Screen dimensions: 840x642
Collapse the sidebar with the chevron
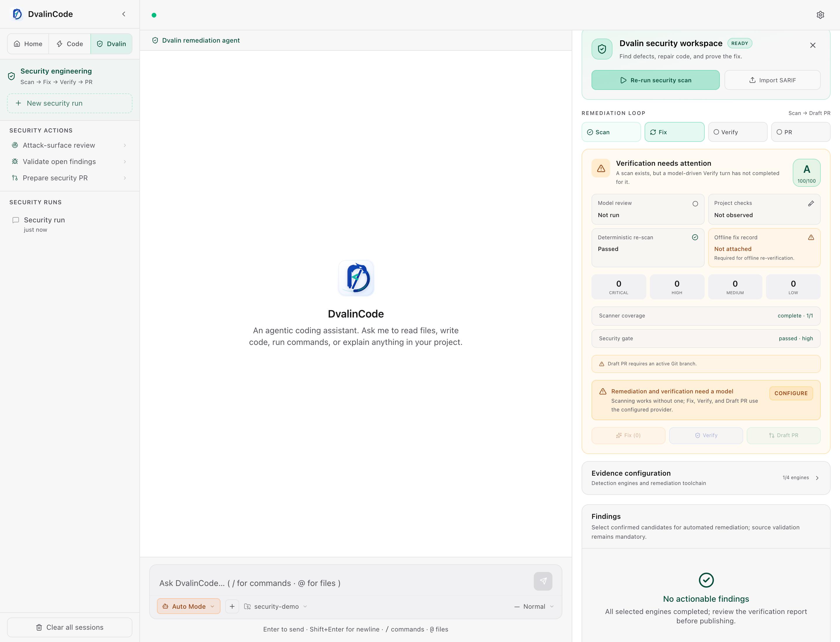click(x=124, y=14)
